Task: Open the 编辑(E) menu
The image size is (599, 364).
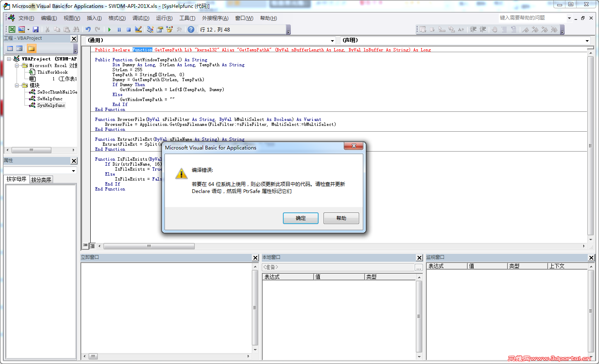Action: (49, 18)
